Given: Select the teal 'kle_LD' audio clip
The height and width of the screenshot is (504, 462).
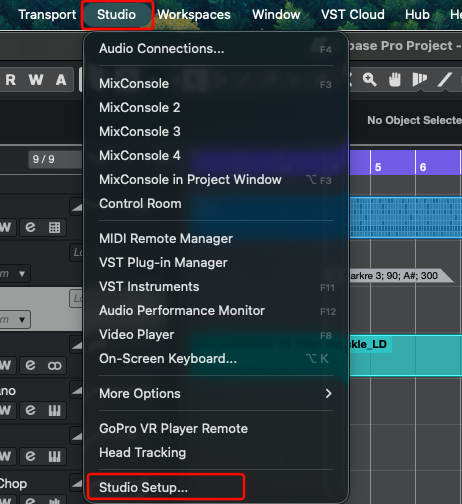Looking at the screenshot, I should (x=405, y=355).
